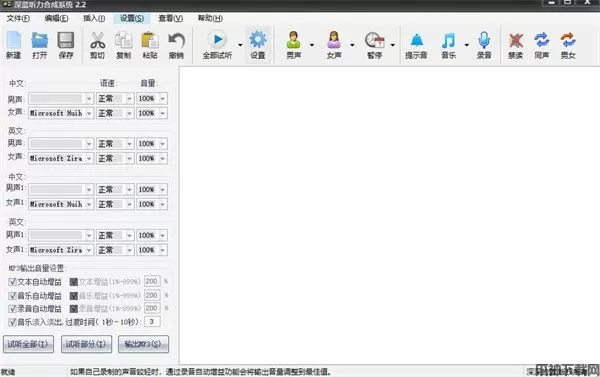Open 英文 女声1 Microsoft Zira dropdown
The width and height of the screenshot is (600, 377).
[x=61, y=250]
